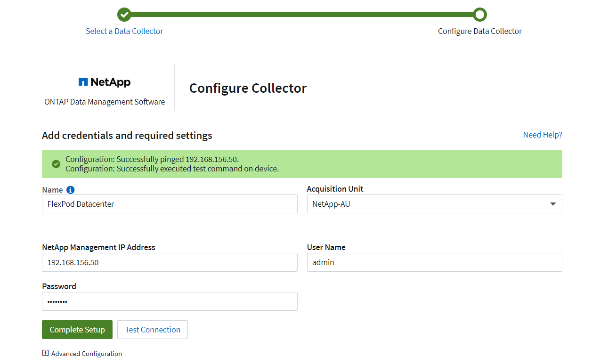The image size is (608, 364).
Task: Click the NetApp Management IP Address field
Action: [170, 262]
